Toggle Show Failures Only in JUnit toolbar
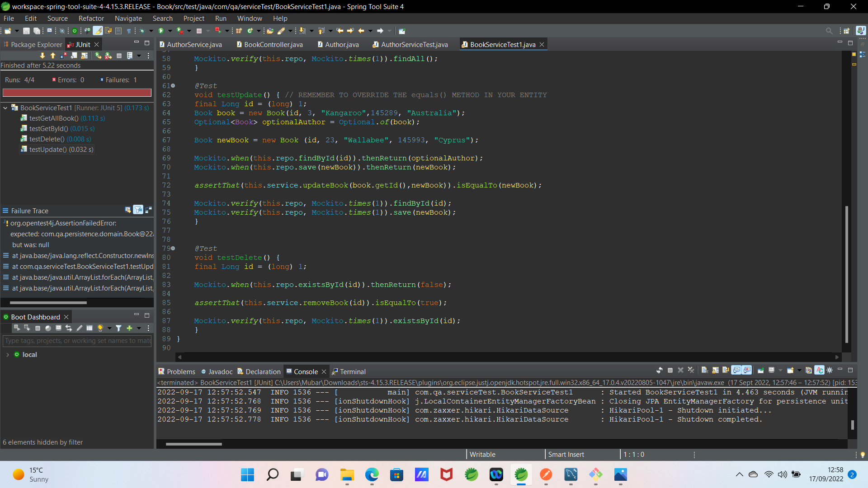The width and height of the screenshot is (868, 488). [x=63, y=56]
